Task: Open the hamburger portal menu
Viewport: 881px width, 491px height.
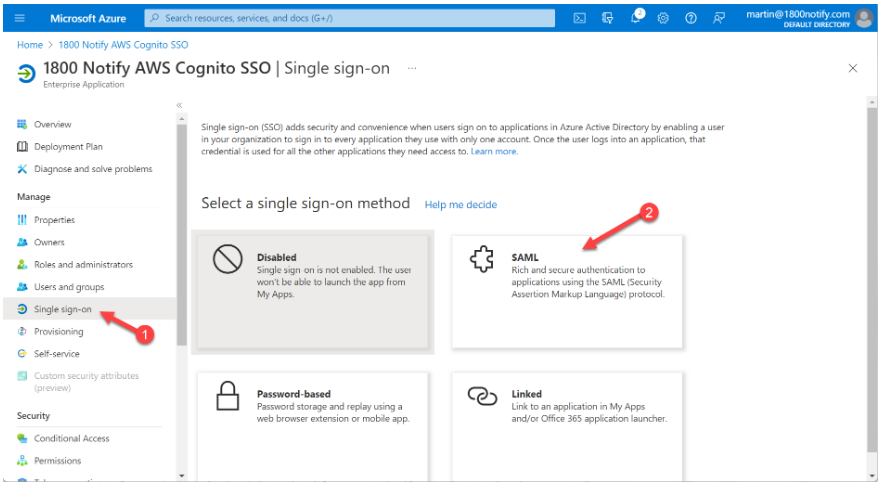Action: 20,18
